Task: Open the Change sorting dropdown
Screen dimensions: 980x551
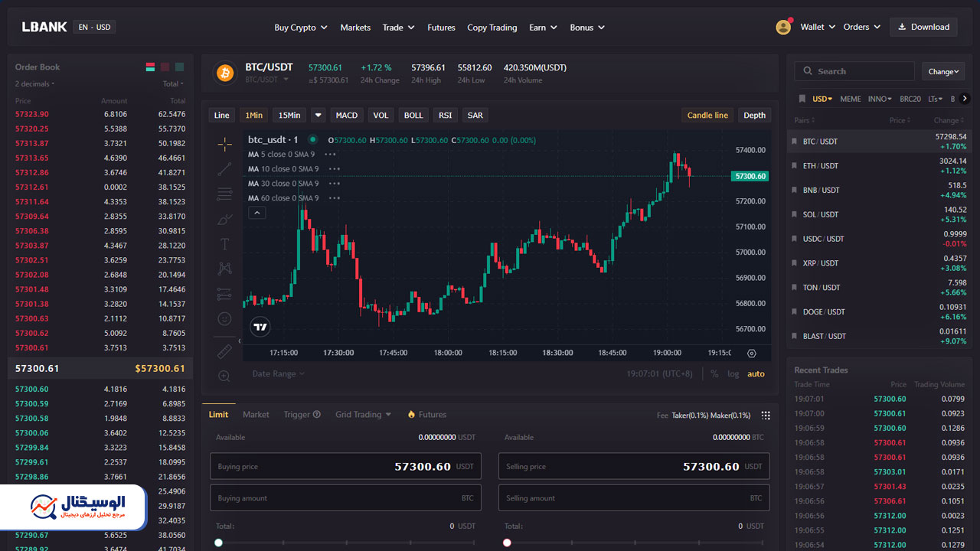Action: (x=943, y=71)
